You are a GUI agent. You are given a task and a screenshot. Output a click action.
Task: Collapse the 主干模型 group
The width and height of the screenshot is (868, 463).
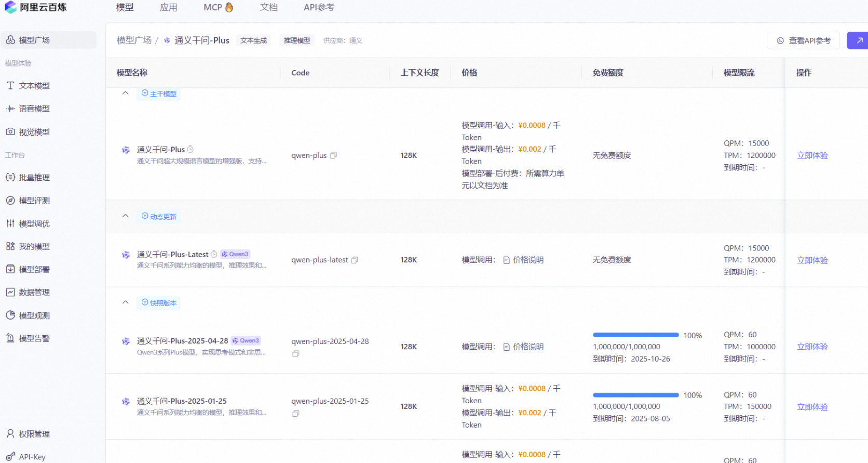125,93
